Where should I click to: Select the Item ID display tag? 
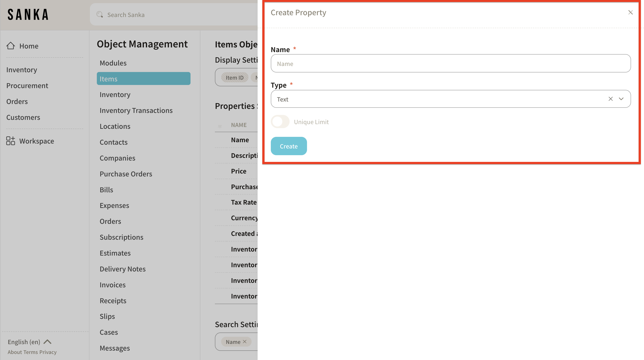pos(235,78)
